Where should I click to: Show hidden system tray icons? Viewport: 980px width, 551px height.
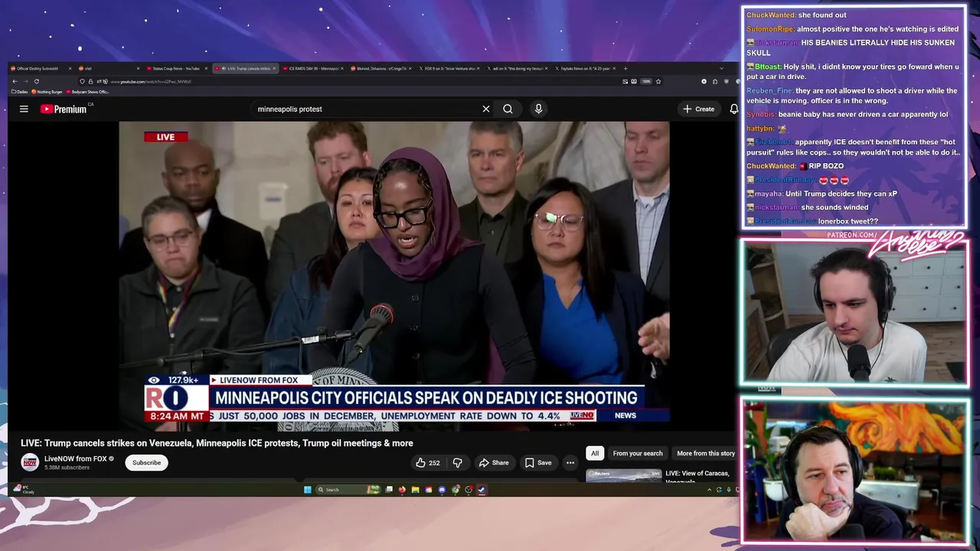click(x=709, y=490)
